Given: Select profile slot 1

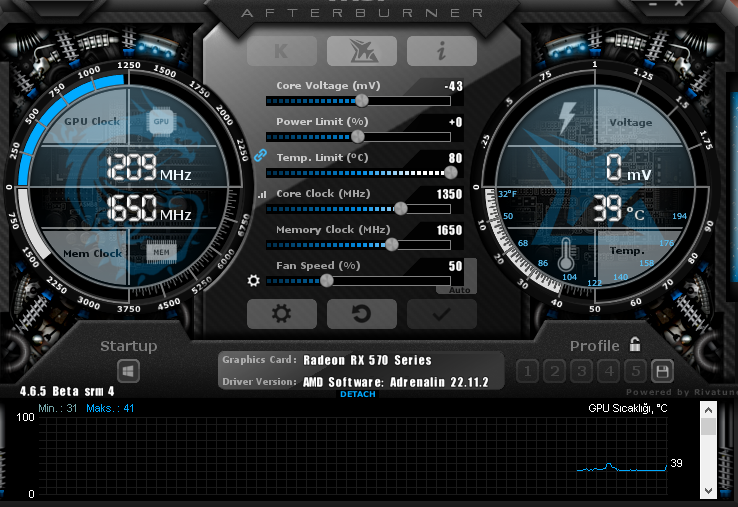Looking at the screenshot, I should coord(528,371).
